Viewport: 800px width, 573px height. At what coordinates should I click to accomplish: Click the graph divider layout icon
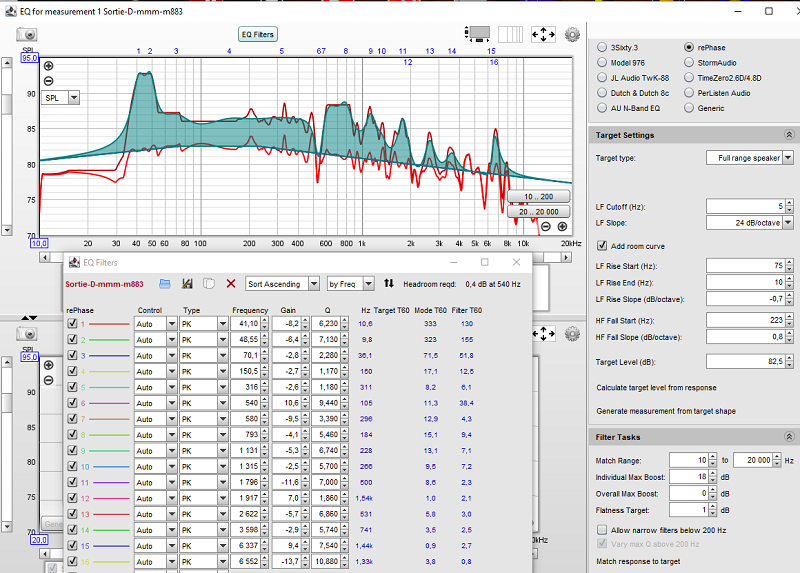[x=510, y=34]
